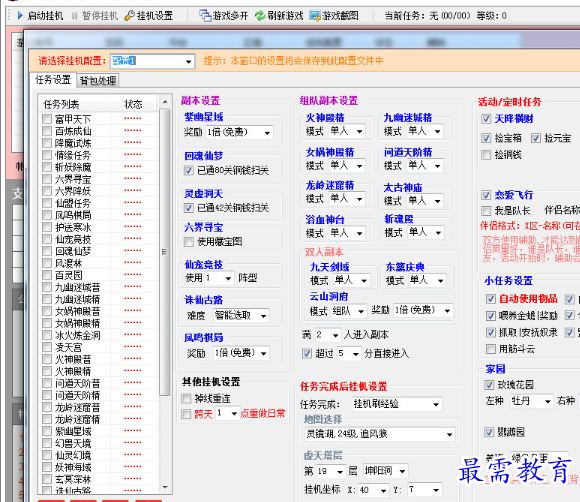The image size is (580, 502).
Task: Open 凤鸣棋局 奖励 dropdown
Action: [x=242, y=353]
